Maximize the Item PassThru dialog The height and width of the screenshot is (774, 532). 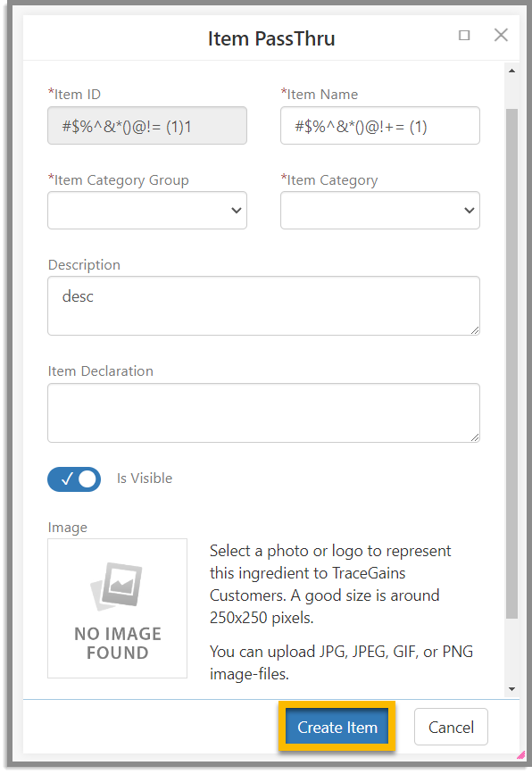[x=464, y=35]
